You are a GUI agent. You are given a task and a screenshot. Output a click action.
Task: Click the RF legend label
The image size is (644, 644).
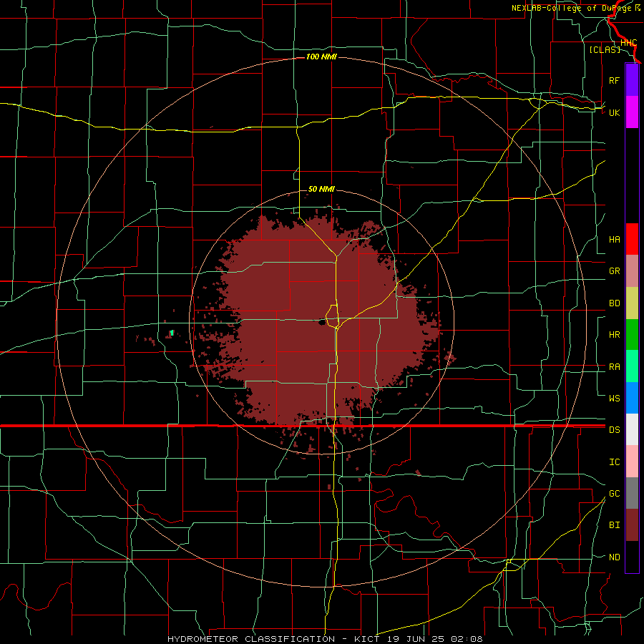(614, 80)
